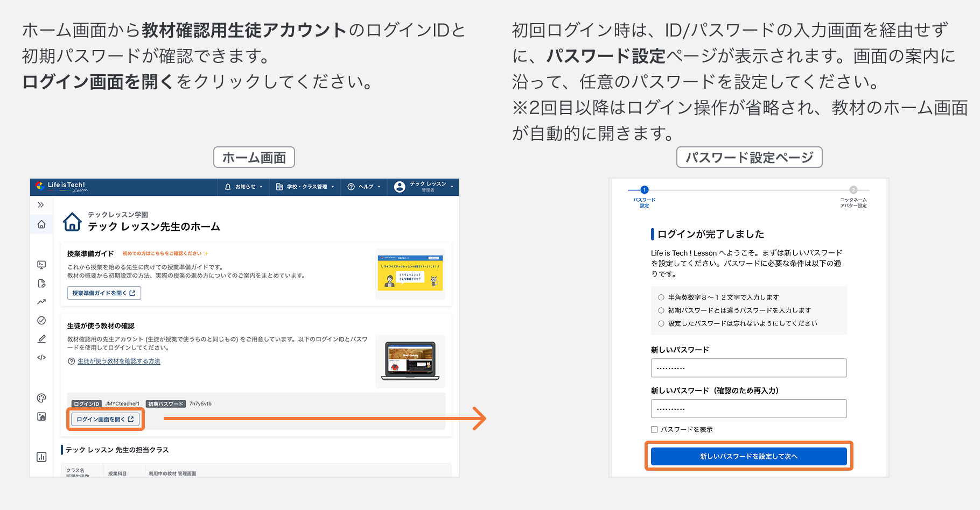Screen dimensions: 980x510
Task: Enable the パスワードを表示 checkbox
Action: (654, 429)
